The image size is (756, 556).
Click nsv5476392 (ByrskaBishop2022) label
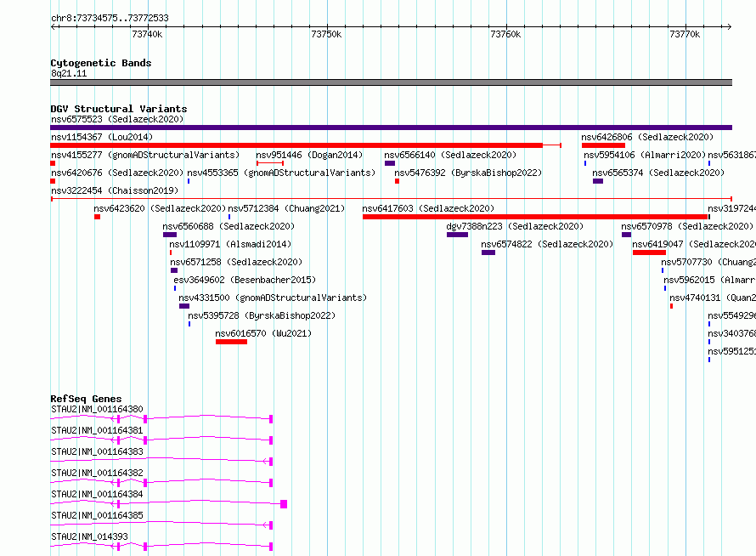tap(468, 173)
